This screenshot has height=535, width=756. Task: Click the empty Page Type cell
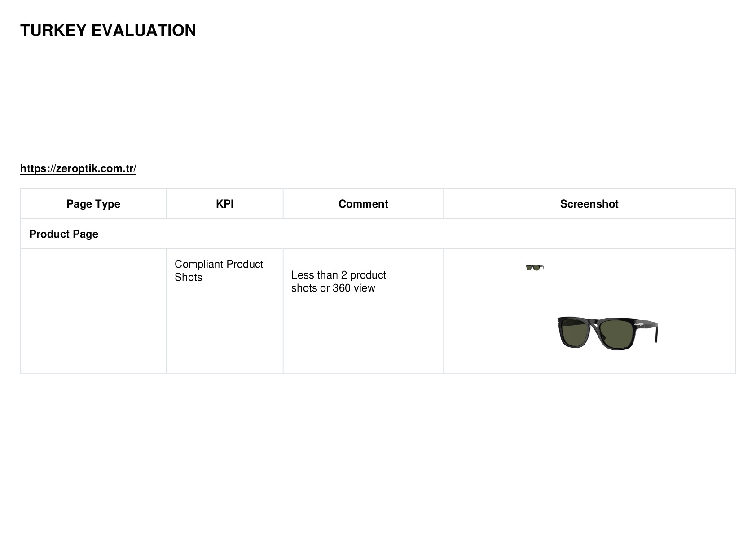[93, 311]
